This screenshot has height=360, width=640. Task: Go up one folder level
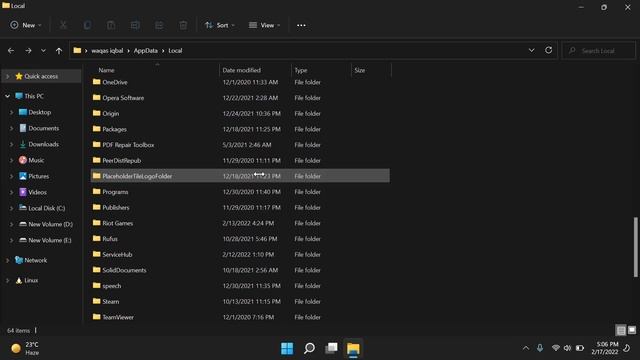[x=59, y=51]
